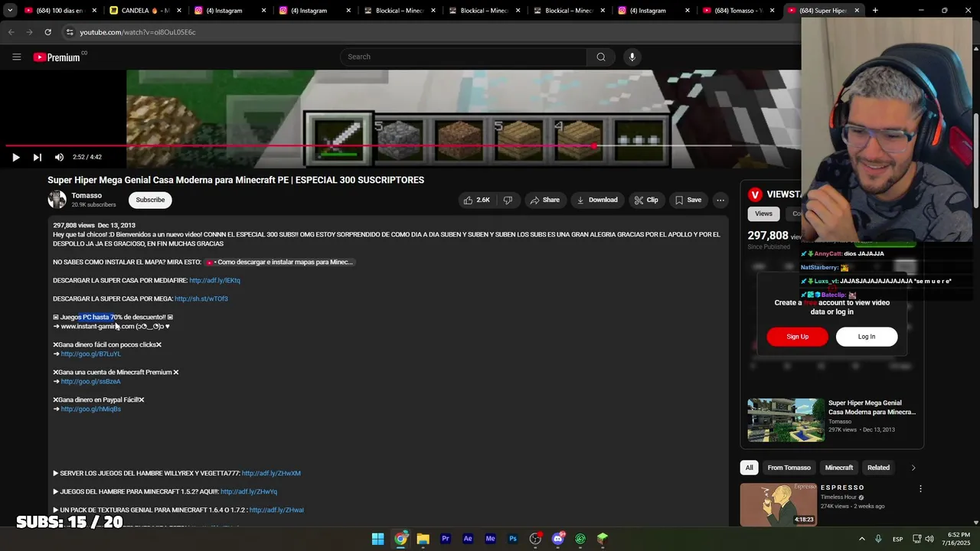Image resolution: width=980 pixels, height=551 pixels.
Task: Close the Super Hiper tab
Action: point(857,11)
